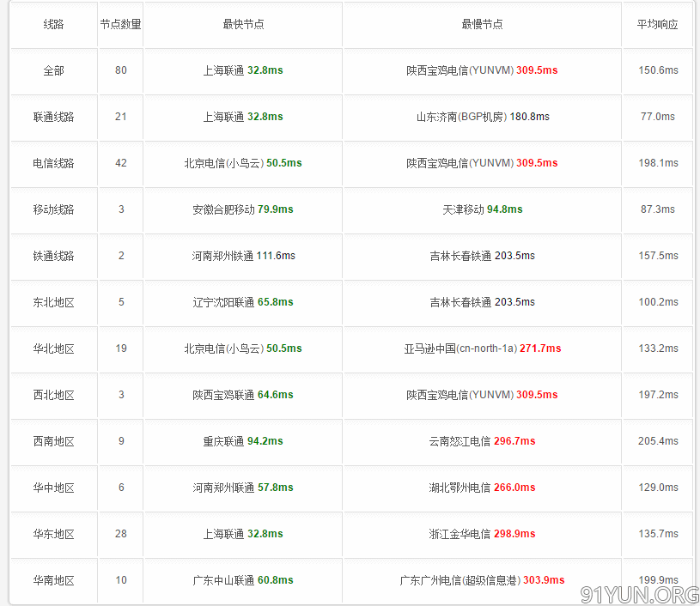
Task: Click average response 133.2ms
Action: click(x=659, y=349)
